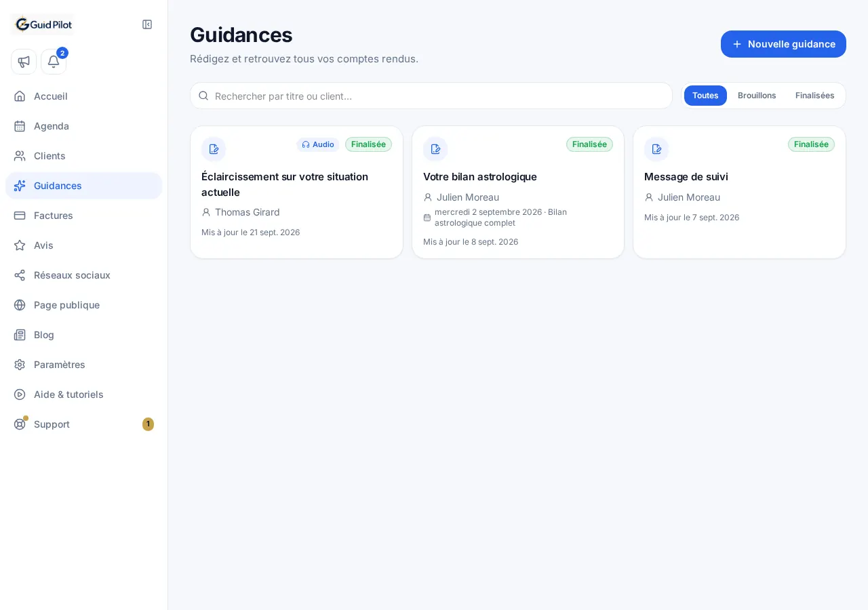Click the Factures card icon
This screenshot has width=868, height=610.
[20, 216]
